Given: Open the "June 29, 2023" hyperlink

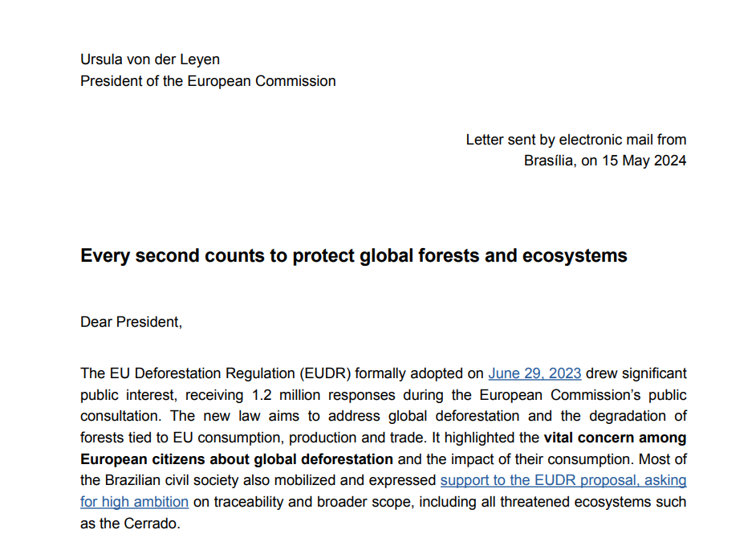Looking at the screenshot, I should 534,373.
